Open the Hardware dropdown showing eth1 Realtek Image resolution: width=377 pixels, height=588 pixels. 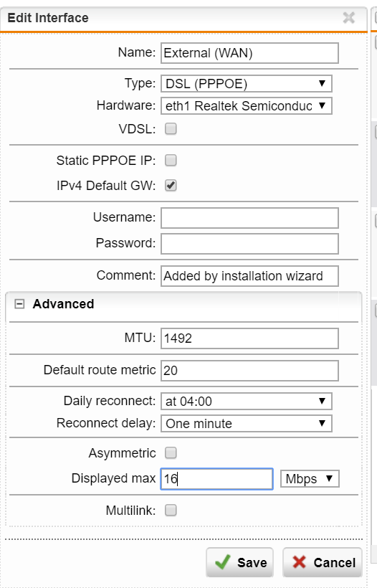[x=247, y=105]
